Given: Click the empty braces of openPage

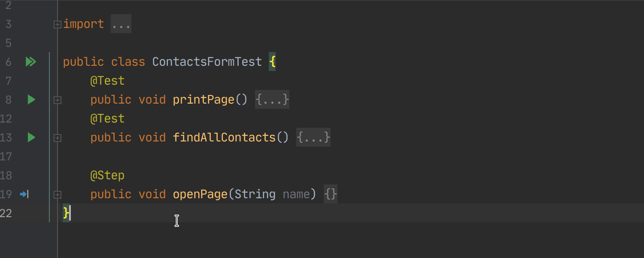Looking at the screenshot, I should 331,194.
